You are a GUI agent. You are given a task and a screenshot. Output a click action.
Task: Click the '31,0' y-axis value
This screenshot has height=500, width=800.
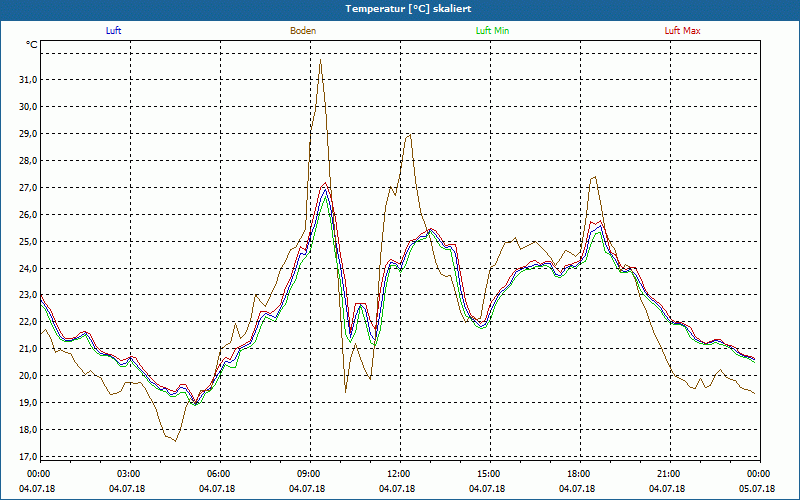pyautogui.click(x=28, y=80)
